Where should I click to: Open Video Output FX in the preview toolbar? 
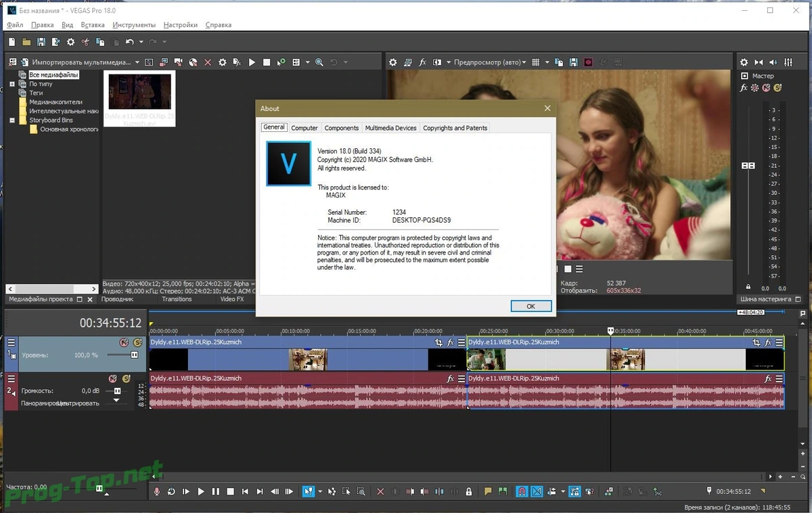[422, 62]
